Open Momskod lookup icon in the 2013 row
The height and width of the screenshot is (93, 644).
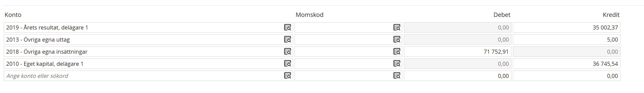(397, 40)
